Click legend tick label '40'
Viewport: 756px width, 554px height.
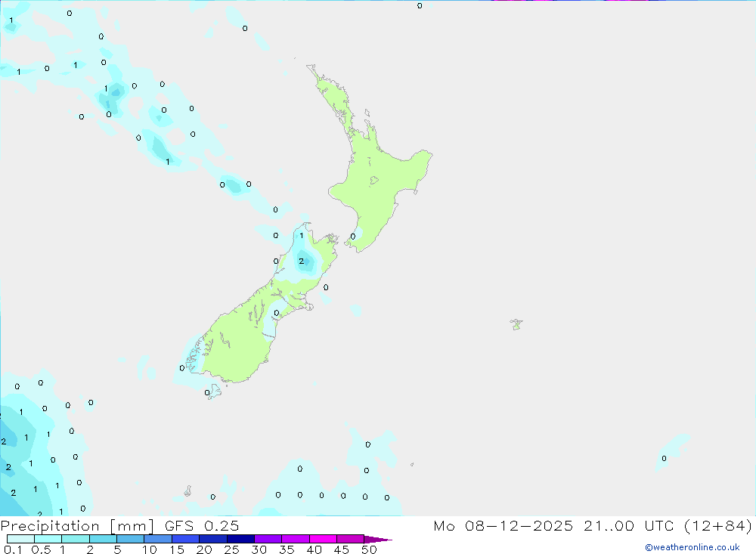pyautogui.click(x=314, y=549)
